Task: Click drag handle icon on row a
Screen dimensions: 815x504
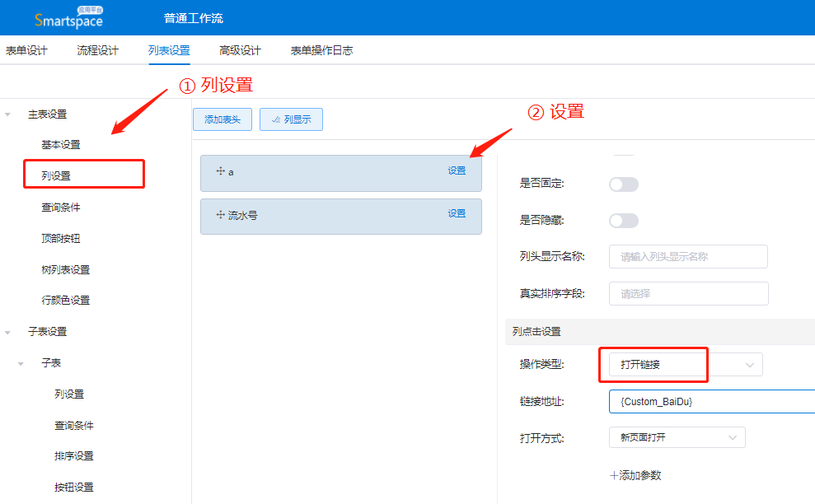Action: (x=220, y=171)
